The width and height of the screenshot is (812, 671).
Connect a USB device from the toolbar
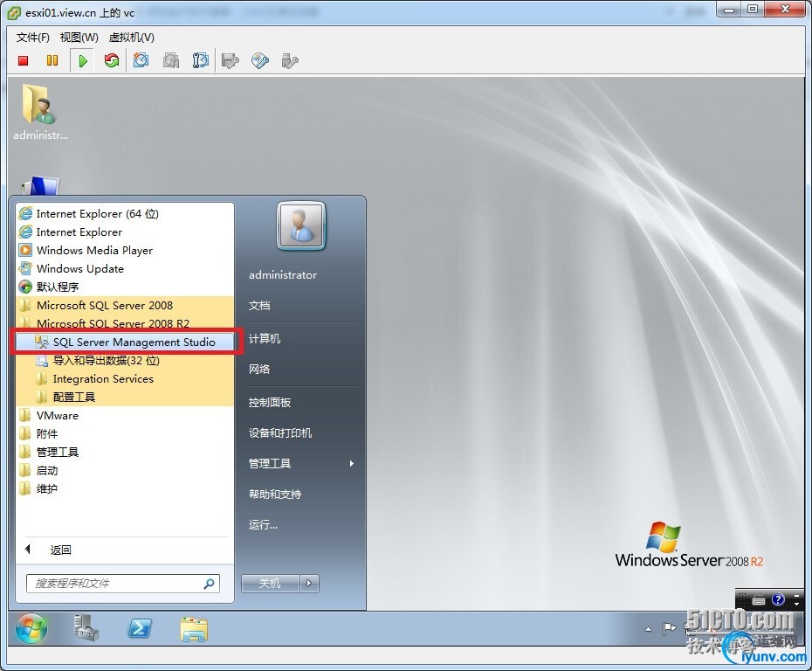pyautogui.click(x=290, y=60)
